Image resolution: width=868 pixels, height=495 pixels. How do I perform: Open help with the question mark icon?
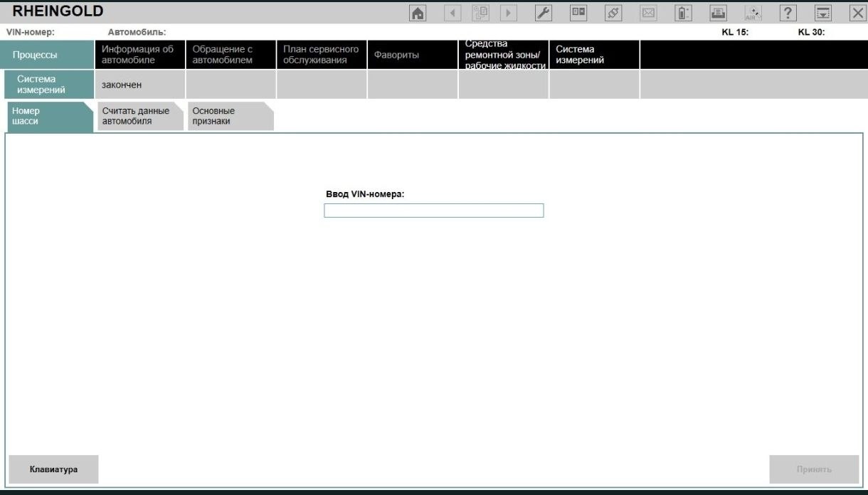point(788,13)
